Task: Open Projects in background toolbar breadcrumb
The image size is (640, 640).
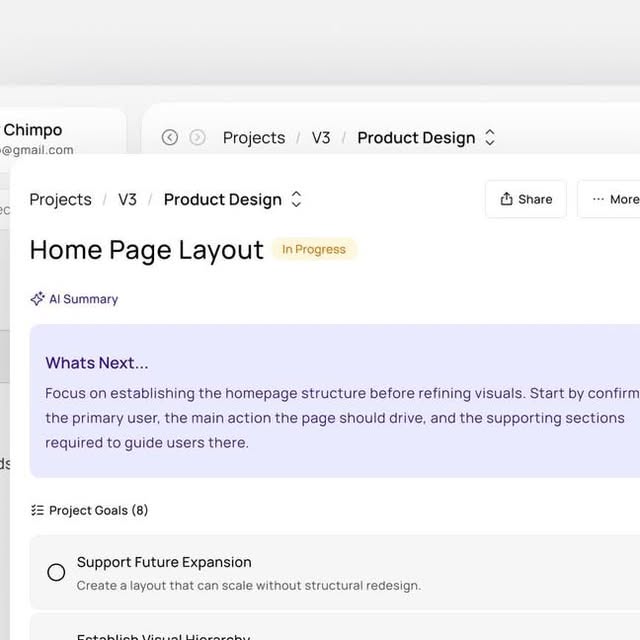Action: coord(254,138)
